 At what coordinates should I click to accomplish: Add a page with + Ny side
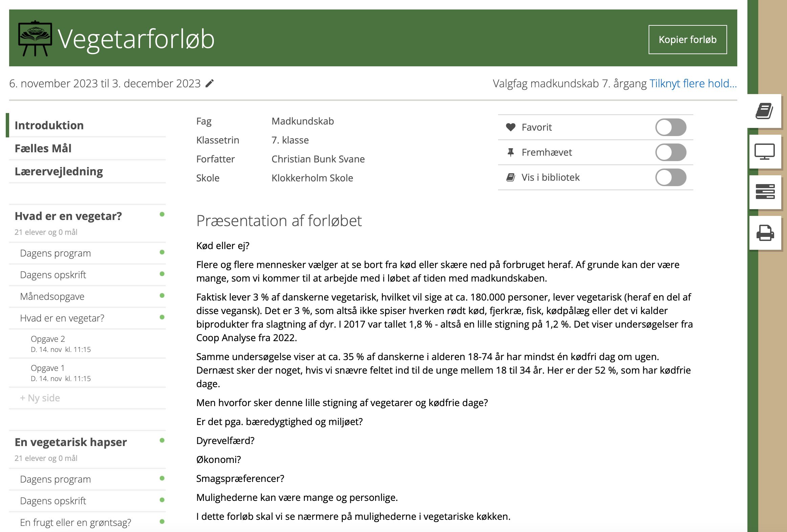[x=40, y=398]
